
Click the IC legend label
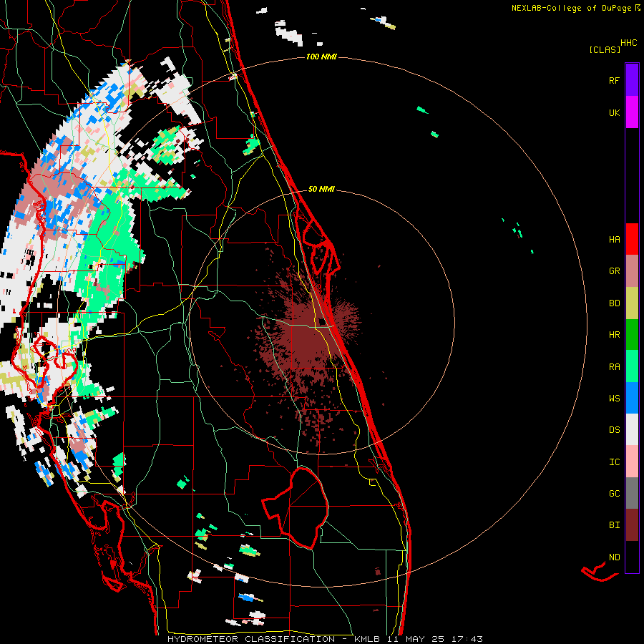[614, 462]
